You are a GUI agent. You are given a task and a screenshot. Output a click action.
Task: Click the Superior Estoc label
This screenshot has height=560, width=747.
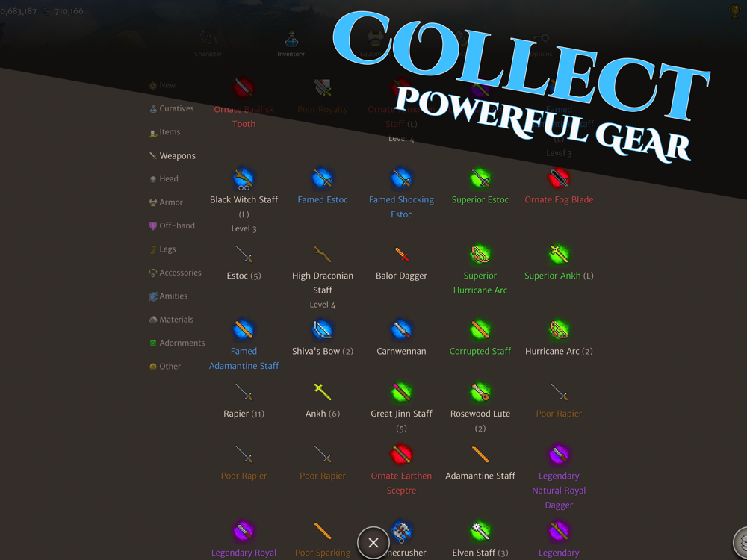480,199
